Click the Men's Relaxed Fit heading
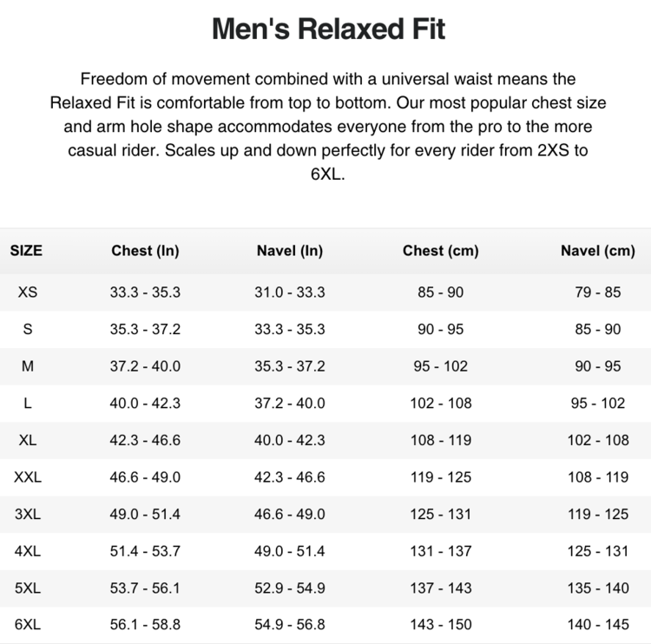Image resolution: width=651 pixels, height=644 pixels. (328, 30)
